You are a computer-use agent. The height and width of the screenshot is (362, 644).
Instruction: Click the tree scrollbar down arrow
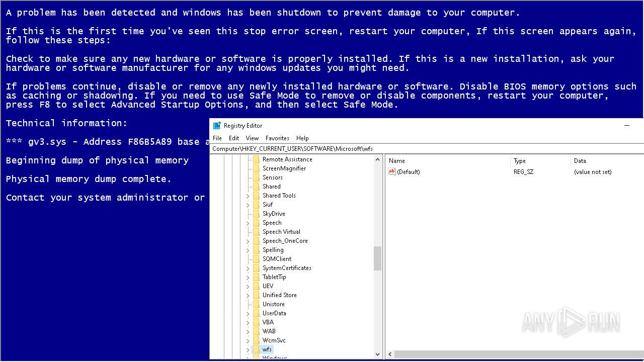click(377, 354)
